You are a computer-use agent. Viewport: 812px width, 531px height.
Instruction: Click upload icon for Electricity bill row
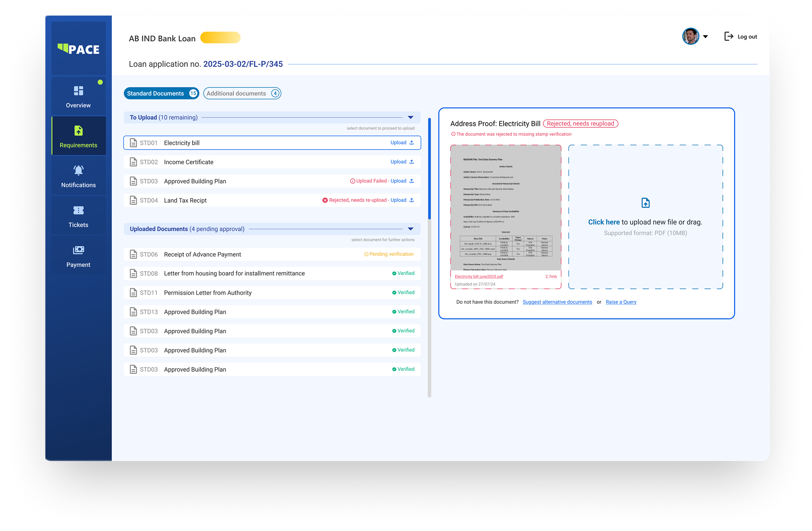tap(412, 143)
